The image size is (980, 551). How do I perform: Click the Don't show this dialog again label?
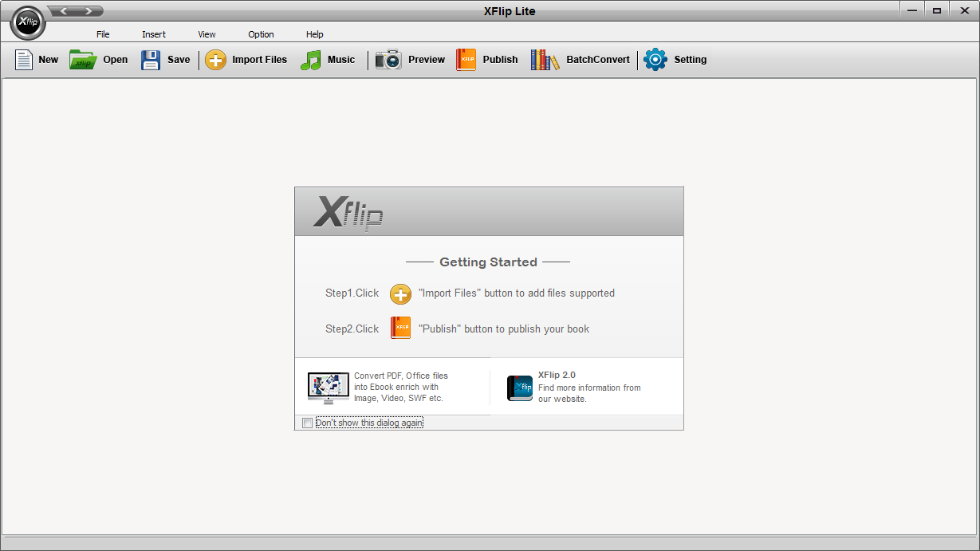coord(369,423)
